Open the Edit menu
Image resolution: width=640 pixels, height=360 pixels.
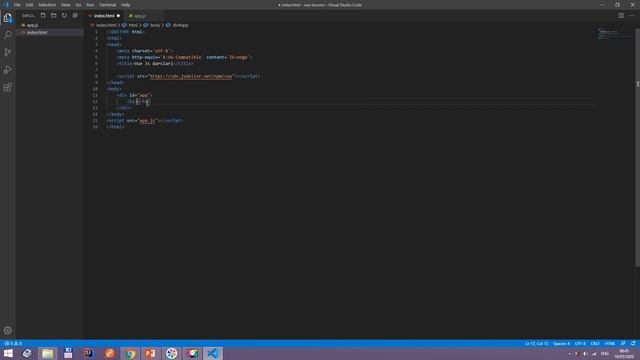pyautogui.click(x=29, y=5)
